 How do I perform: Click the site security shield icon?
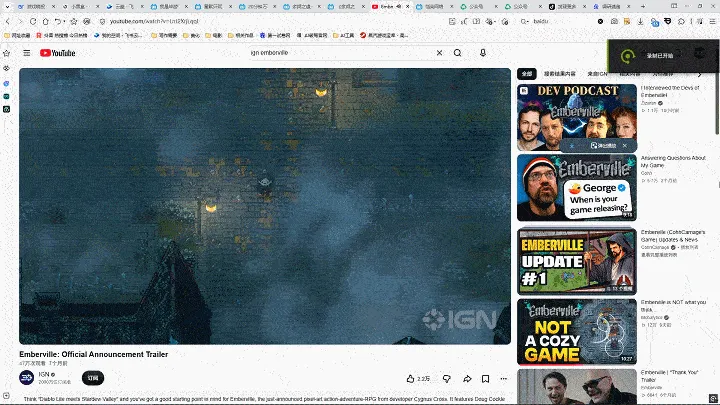(x=102, y=22)
